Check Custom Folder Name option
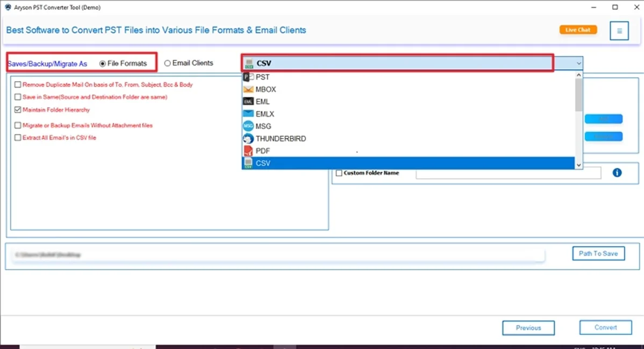The height and width of the screenshot is (349, 644). [339, 173]
